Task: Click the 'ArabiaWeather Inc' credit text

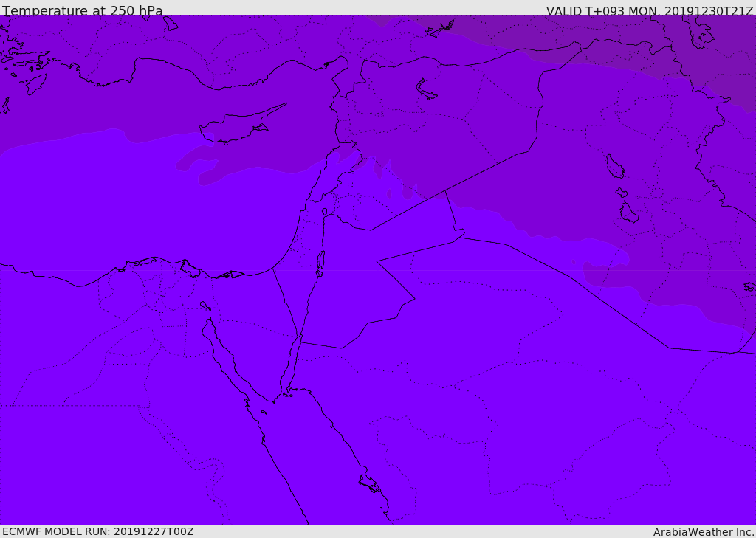Action: click(x=704, y=532)
